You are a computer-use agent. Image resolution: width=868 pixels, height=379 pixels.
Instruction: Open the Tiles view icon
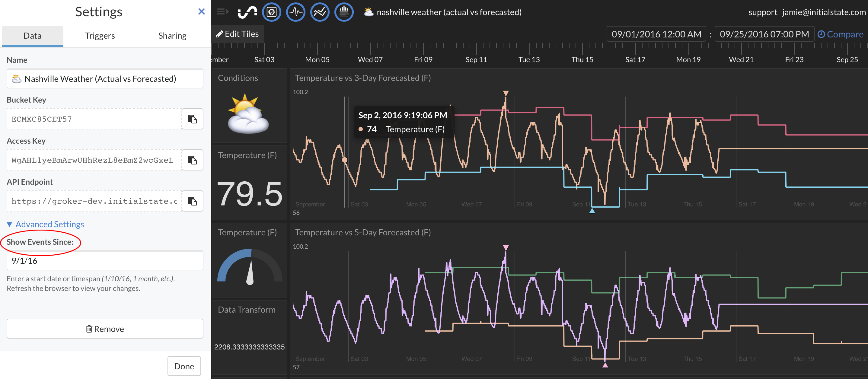click(x=271, y=12)
